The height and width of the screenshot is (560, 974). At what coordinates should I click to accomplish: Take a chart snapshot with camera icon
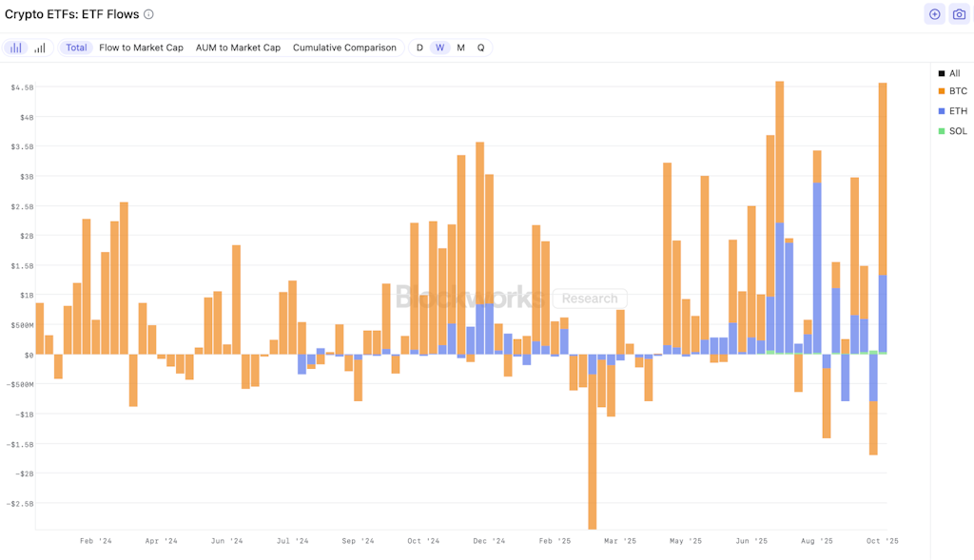(959, 14)
